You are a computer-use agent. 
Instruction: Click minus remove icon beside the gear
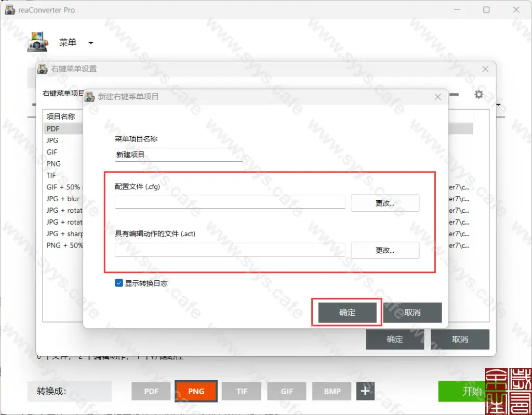pos(454,95)
